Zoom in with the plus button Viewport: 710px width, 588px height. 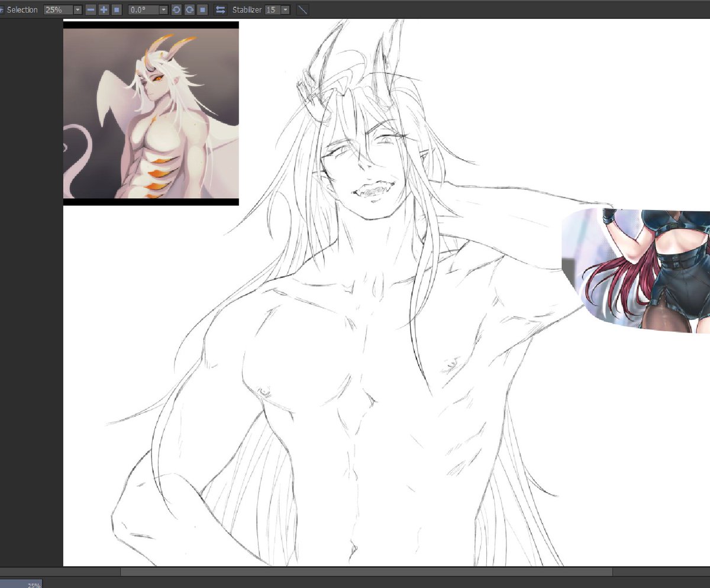[104, 10]
